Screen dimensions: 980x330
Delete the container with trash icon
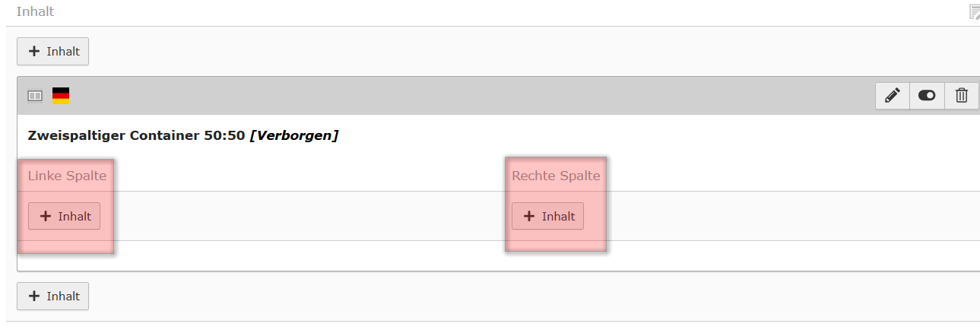[962, 96]
